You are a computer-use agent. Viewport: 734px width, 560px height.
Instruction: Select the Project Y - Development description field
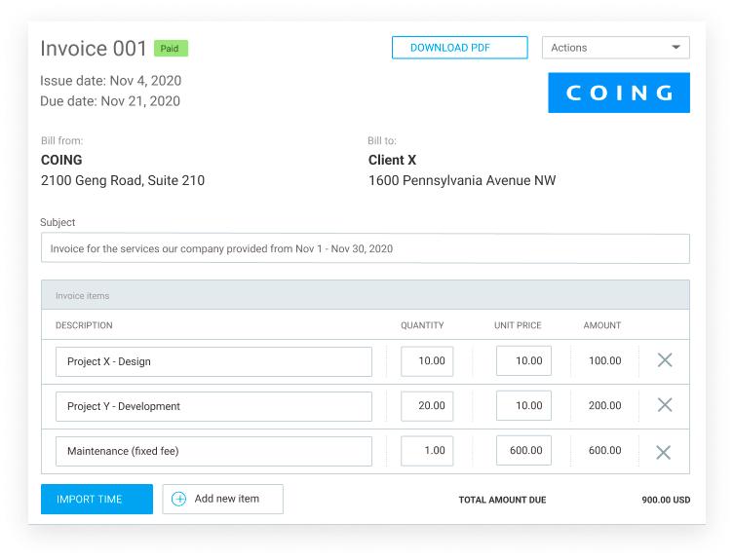coord(213,406)
